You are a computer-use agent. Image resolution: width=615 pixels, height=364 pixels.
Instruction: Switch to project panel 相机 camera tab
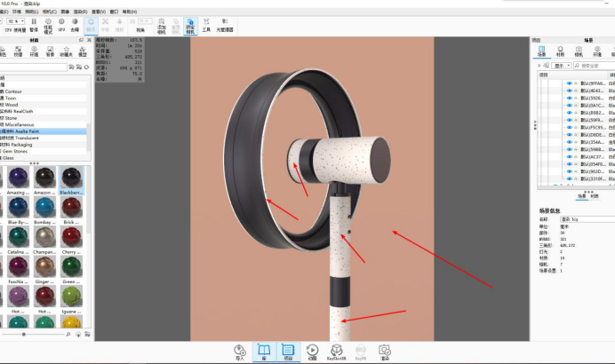click(579, 51)
